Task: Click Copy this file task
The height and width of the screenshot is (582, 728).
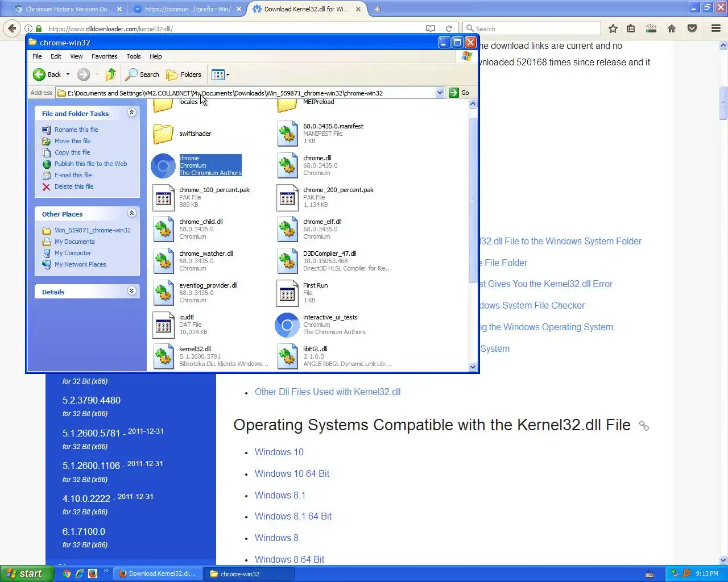Action: [72, 152]
